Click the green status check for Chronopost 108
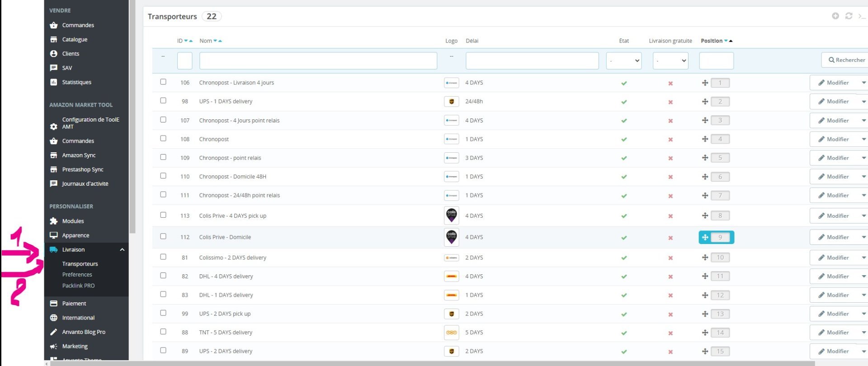The image size is (868, 366). coord(624,140)
